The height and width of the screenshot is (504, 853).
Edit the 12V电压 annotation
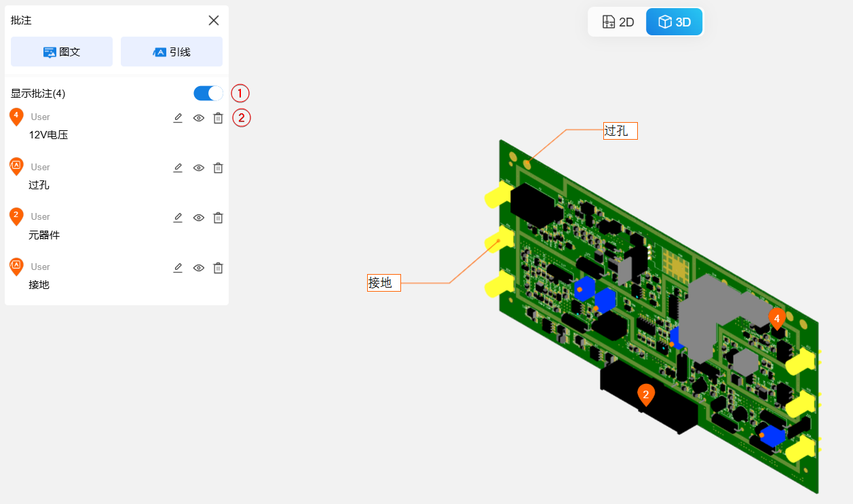(178, 118)
